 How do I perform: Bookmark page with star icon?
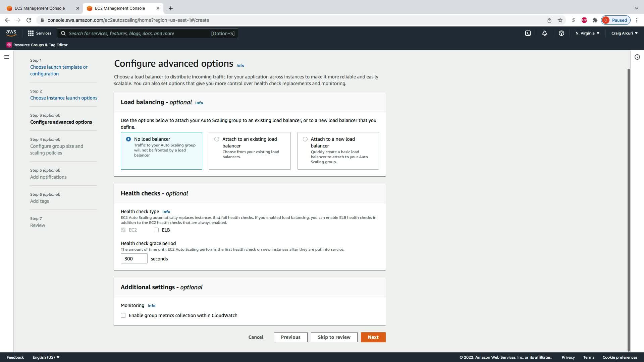point(560,20)
